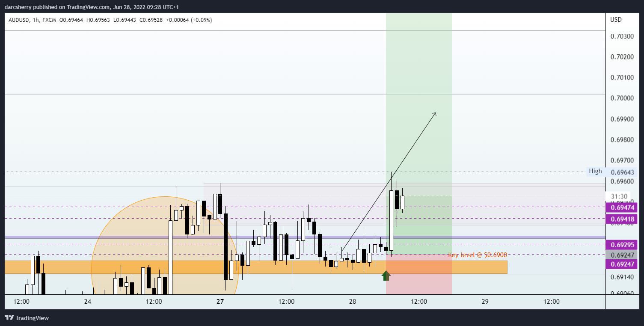
Task: Click the 0.69800 price axis label
Action: click(x=621, y=140)
